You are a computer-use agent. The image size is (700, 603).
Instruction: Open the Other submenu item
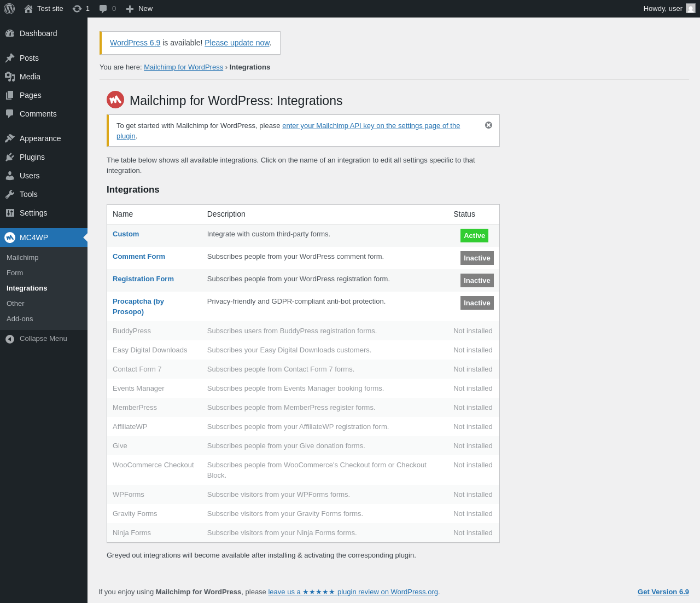[x=15, y=304]
